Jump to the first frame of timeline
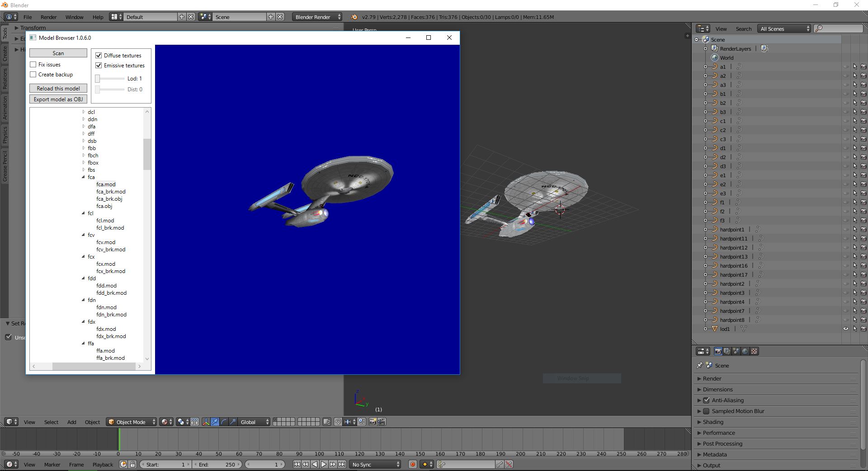This screenshot has width=868, height=471. 297,464
